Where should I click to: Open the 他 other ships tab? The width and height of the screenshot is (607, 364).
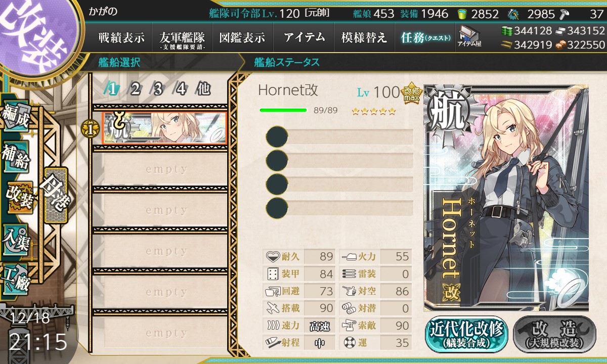pyautogui.click(x=204, y=89)
